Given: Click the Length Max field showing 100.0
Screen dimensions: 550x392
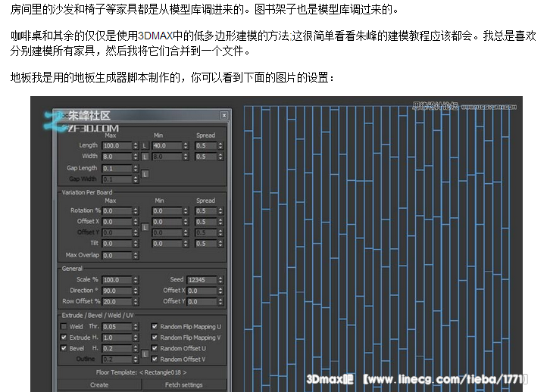Looking at the screenshot, I should tap(117, 145).
